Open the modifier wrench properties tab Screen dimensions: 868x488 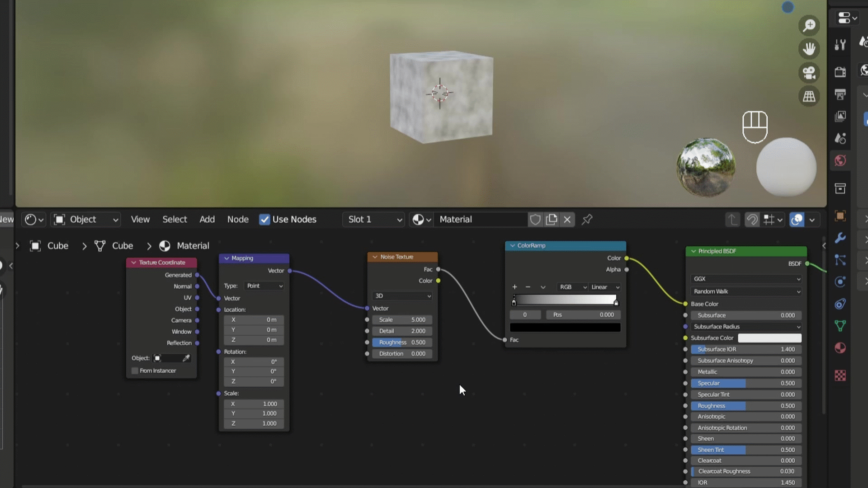pos(840,238)
